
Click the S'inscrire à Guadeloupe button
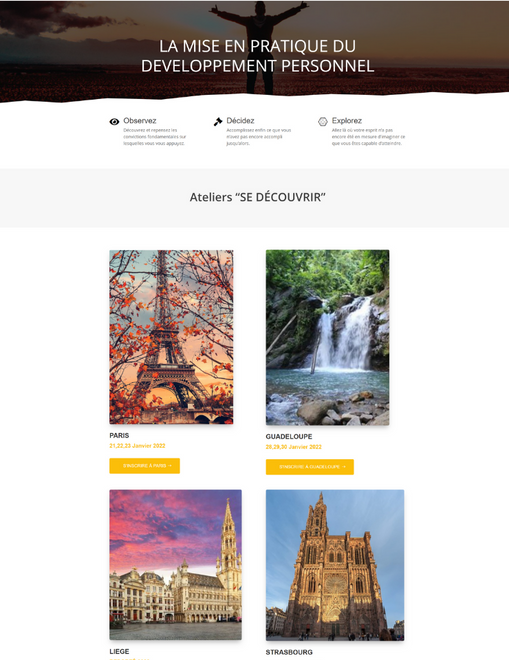[310, 467]
